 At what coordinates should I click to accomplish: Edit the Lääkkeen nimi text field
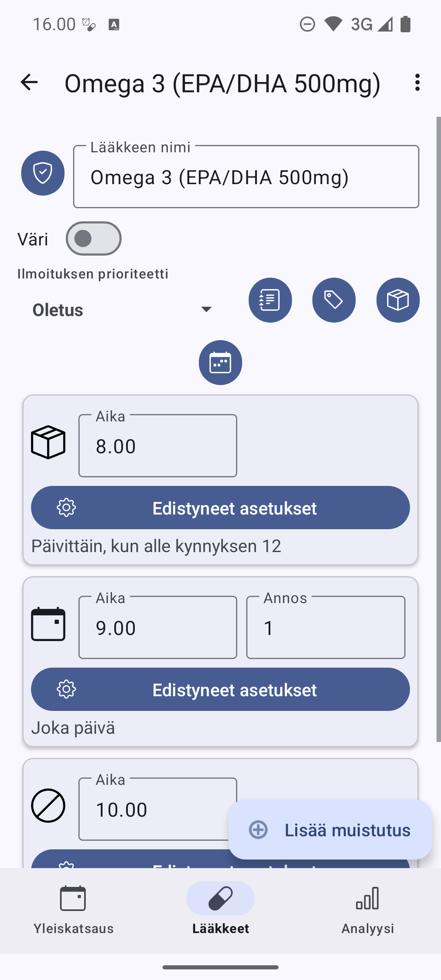(x=246, y=177)
